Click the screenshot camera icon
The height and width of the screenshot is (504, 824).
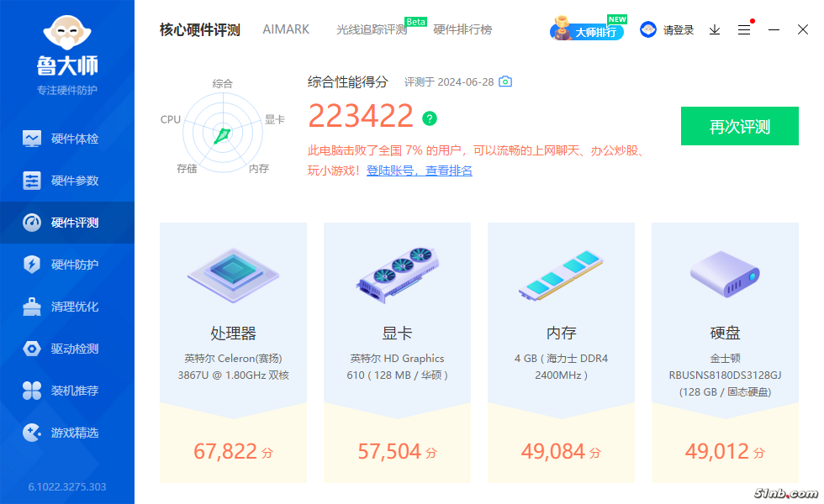click(x=505, y=81)
